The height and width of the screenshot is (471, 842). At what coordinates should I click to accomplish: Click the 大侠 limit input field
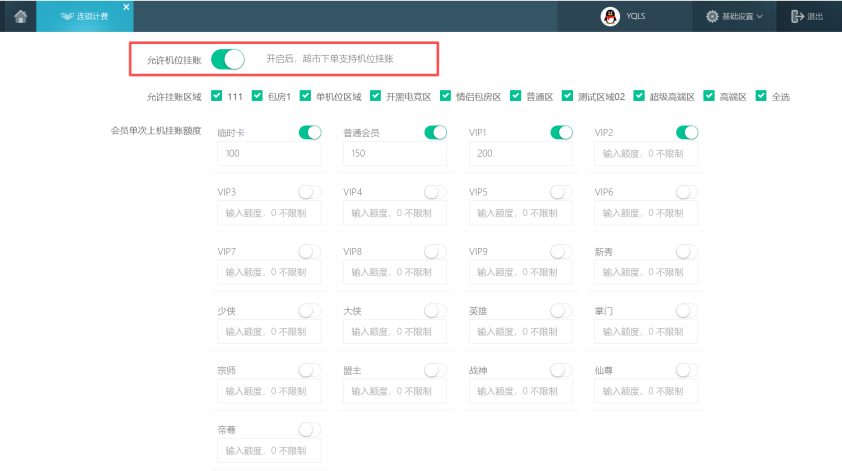395,332
